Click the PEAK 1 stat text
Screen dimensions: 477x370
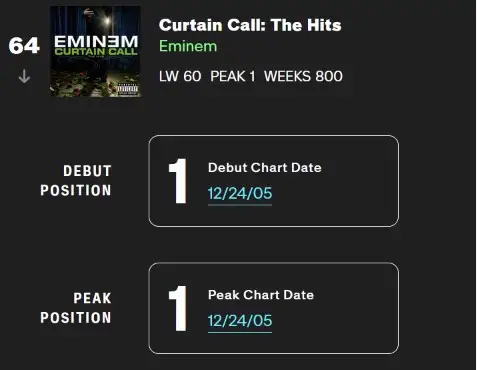pos(233,76)
